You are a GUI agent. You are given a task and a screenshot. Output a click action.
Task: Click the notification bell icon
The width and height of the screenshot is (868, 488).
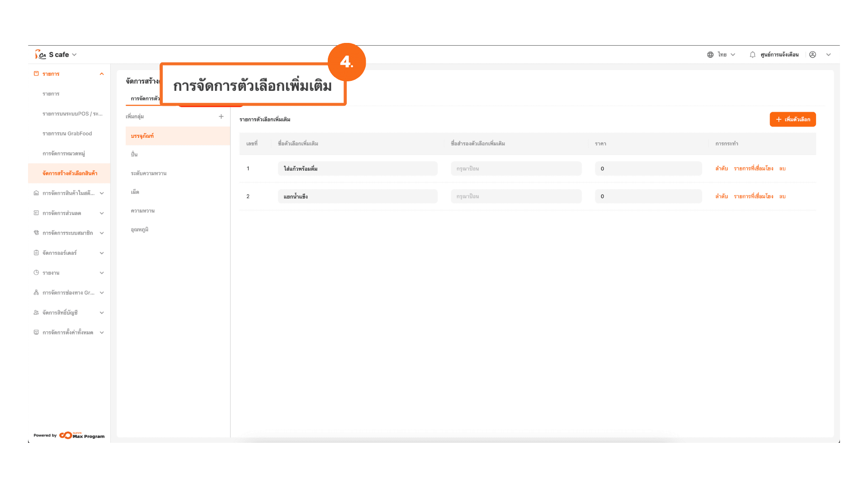(x=752, y=55)
